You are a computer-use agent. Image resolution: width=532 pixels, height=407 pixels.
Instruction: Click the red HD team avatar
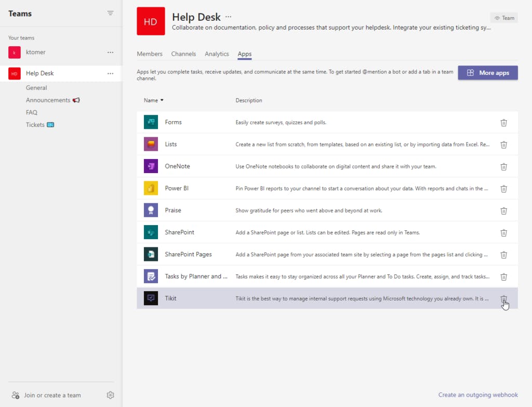(151, 21)
